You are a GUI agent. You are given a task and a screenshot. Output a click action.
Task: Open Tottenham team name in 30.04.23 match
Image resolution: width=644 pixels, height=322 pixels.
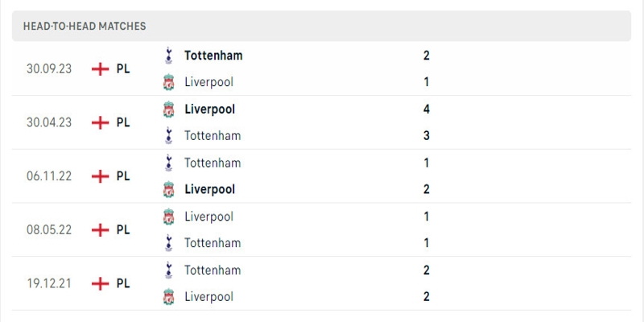coord(213,135)
